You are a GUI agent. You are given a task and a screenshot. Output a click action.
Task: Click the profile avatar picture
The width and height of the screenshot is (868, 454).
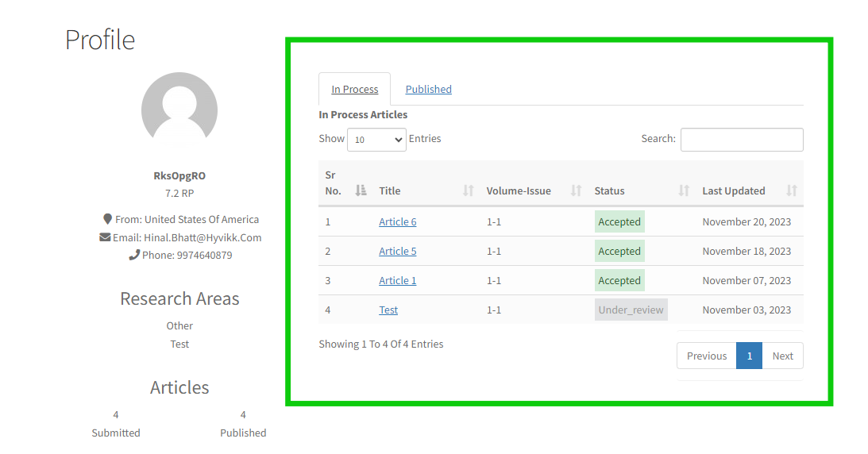(x=179, y=110)
